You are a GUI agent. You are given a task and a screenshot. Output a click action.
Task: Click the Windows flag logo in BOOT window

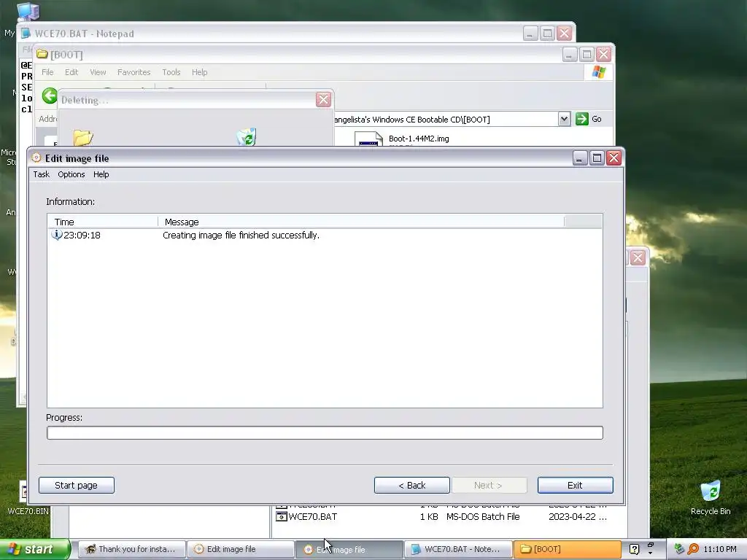(598, 72)
